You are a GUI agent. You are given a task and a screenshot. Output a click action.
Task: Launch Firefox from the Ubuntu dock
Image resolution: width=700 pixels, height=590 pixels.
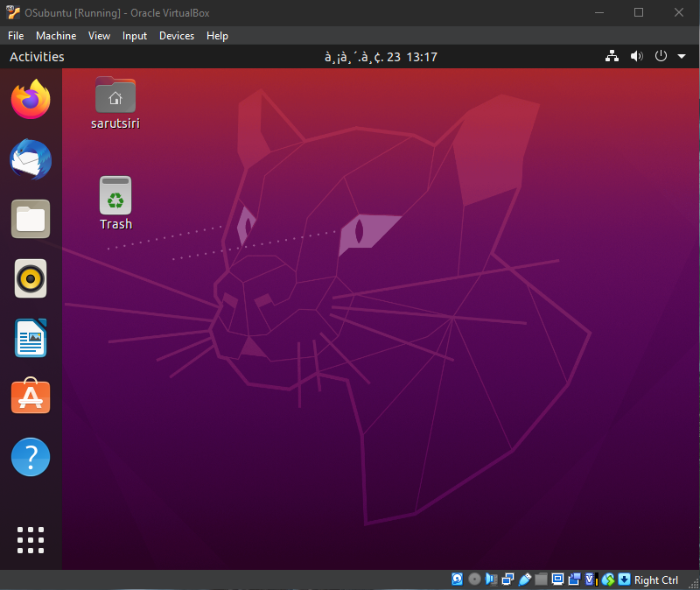click(x=31, y=99)
